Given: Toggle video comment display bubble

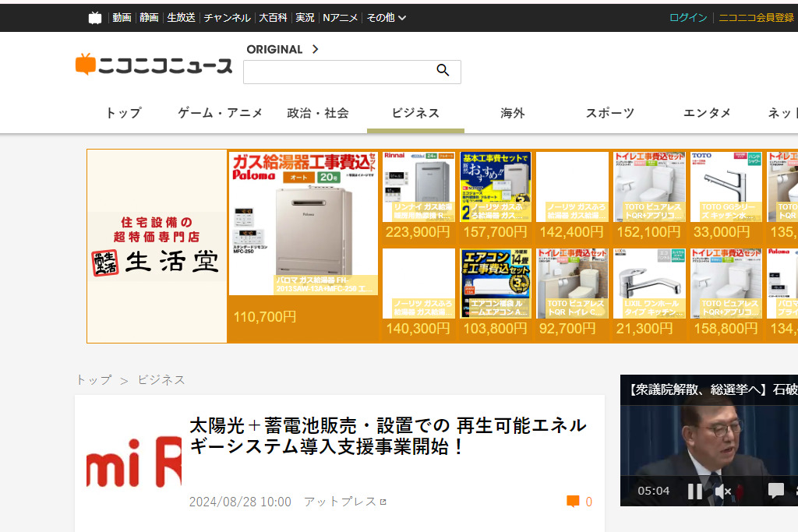Looking at the screenshot, I should click(775, 491).
